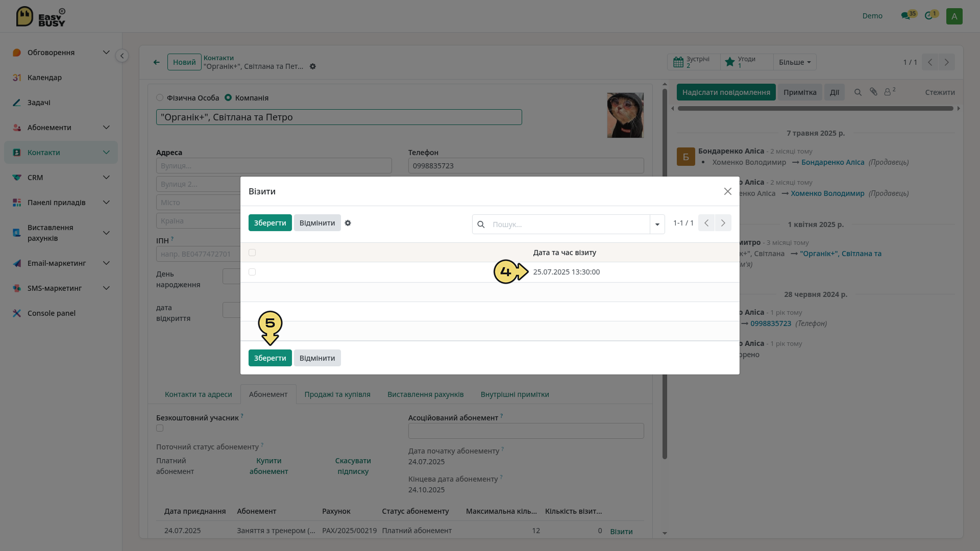Open the contact record gear menu

pyautogui.click(x=313, y=67)
